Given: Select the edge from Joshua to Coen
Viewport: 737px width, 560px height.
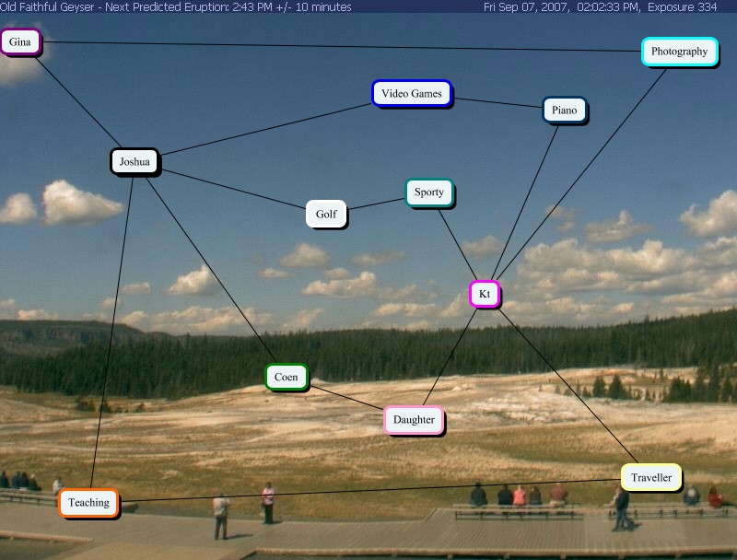Looking at the screenshot, I should click(210, 270).
